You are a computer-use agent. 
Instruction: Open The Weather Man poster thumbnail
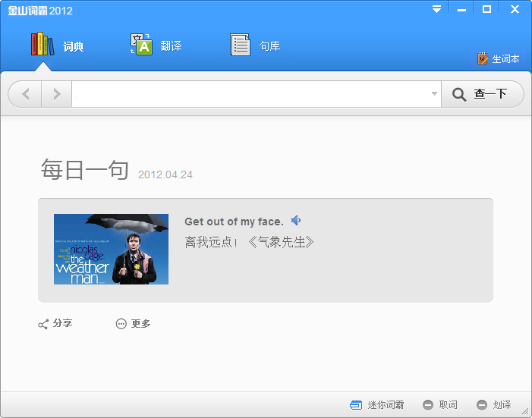point(111,249)
